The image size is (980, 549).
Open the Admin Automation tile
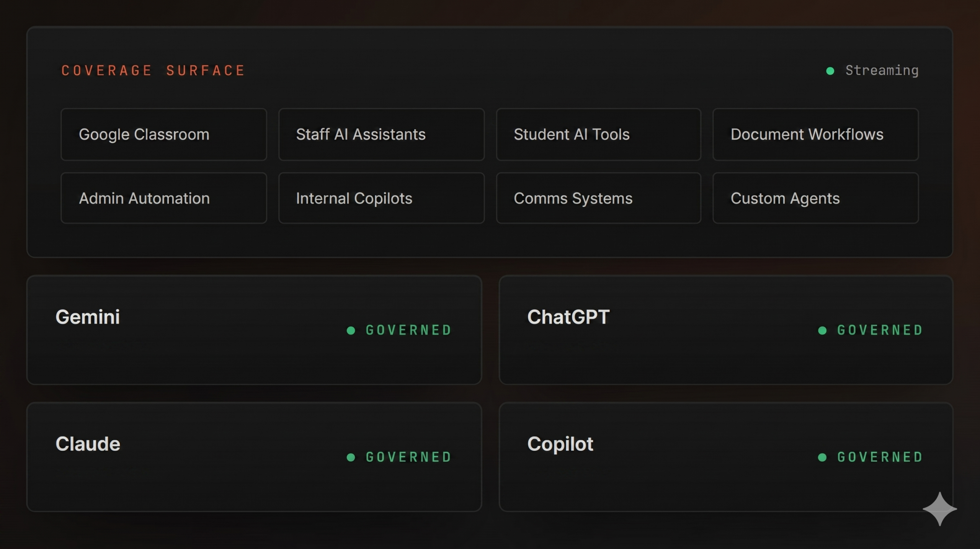[164, 198]
